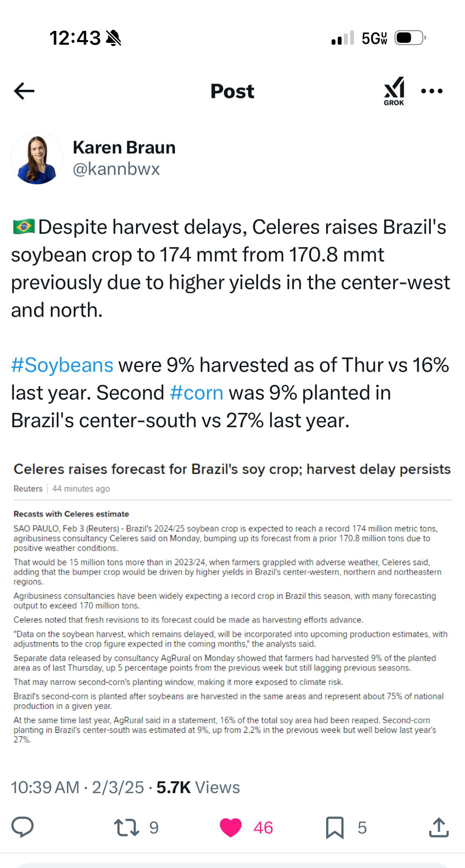The width and height of the screenshot is (465, 868).
Task: Tap the post timestamp 10:39 AM
Action: click(45, 787)
